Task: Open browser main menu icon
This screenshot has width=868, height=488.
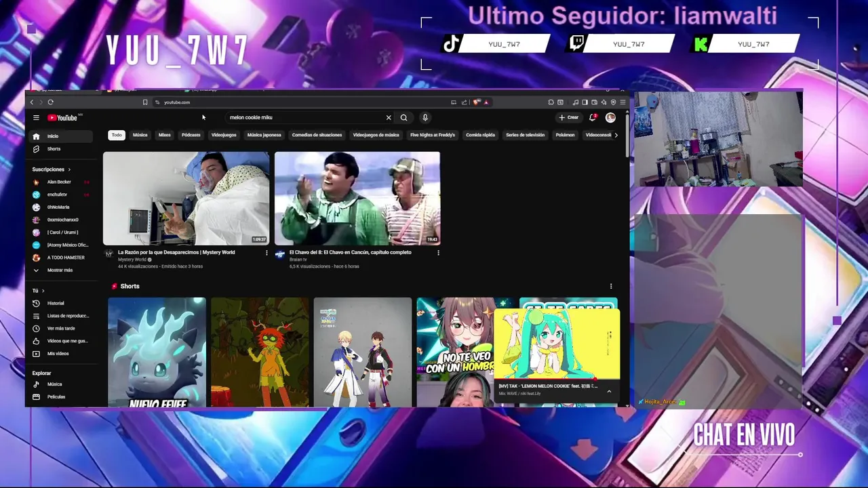Action: pos(623,102)
